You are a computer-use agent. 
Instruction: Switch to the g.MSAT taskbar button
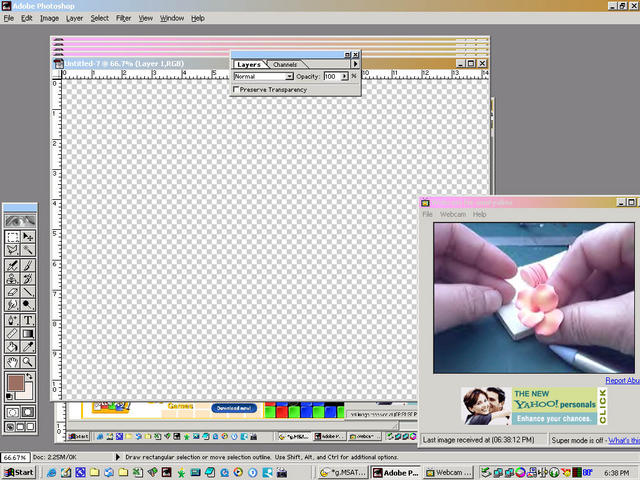pos(343,472)
